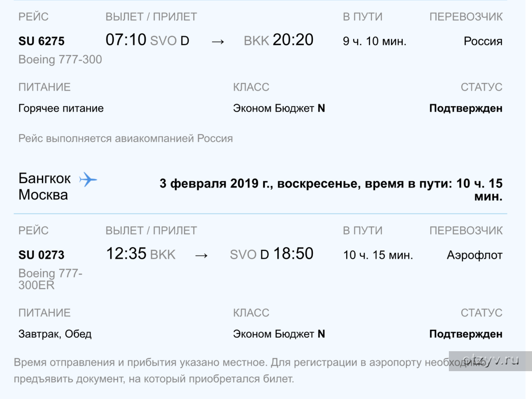Click the airplane icon next to Бангкок
Screen dimensions: 532x399
(x=88, y=180)
